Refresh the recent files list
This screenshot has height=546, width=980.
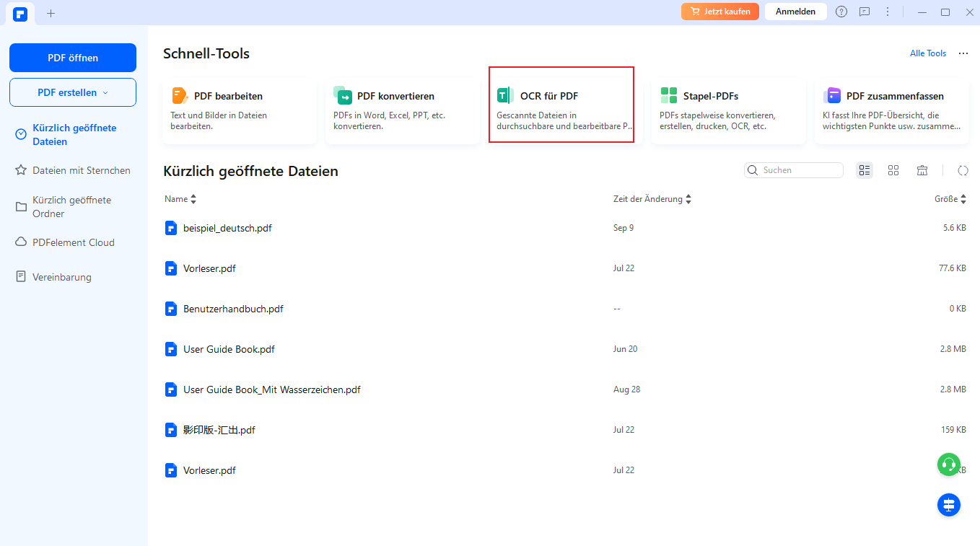pos(963,170)
